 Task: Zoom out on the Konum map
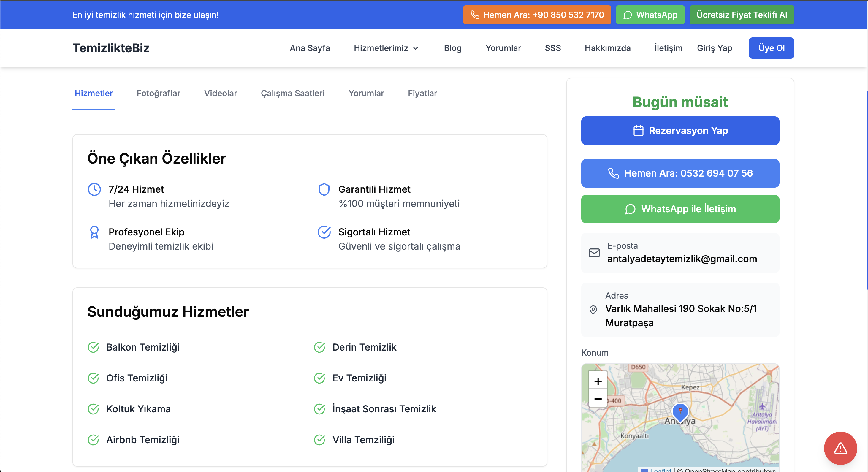tap(598, 399)
